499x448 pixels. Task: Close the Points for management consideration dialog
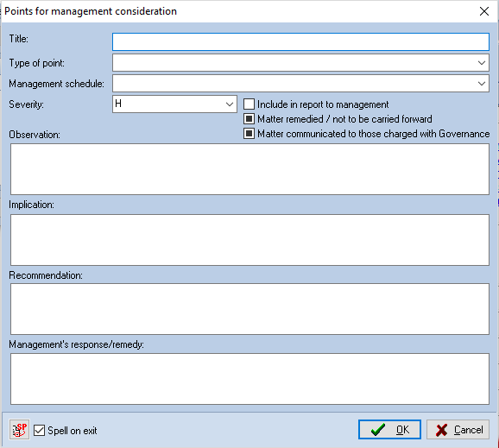(x=484, y=11)
